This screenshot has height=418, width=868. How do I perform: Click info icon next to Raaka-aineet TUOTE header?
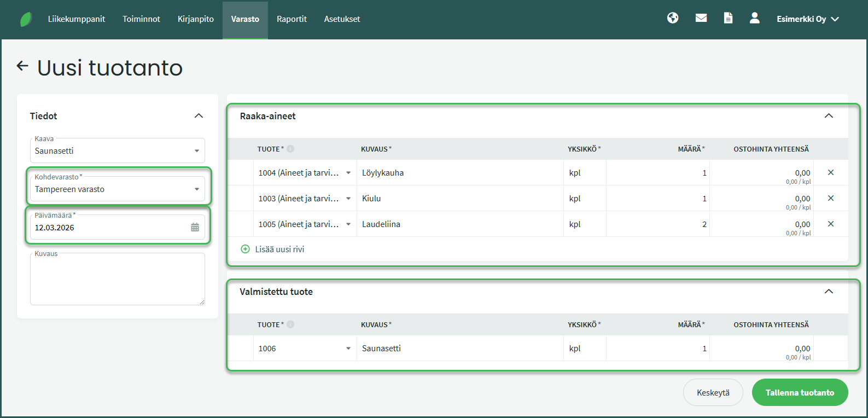[x=290, y=149]
